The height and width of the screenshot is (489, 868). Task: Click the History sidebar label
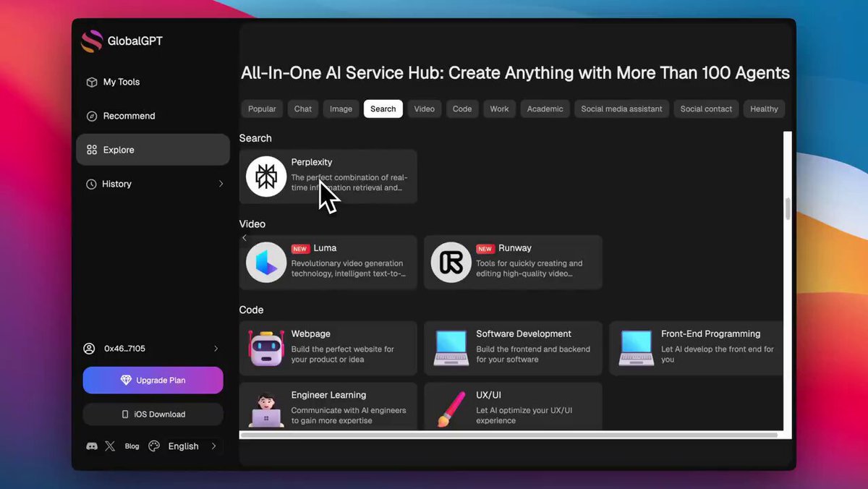click(117, 184)
